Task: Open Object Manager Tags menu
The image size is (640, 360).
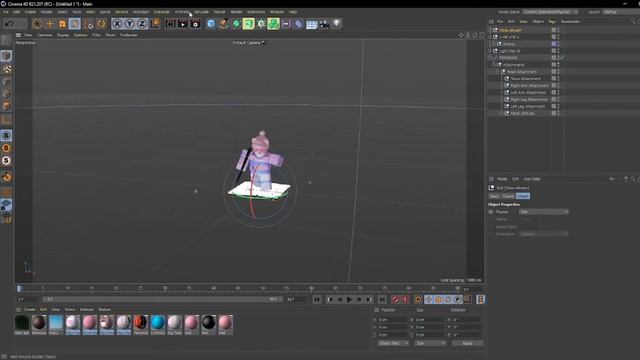Action: (552, 21)
